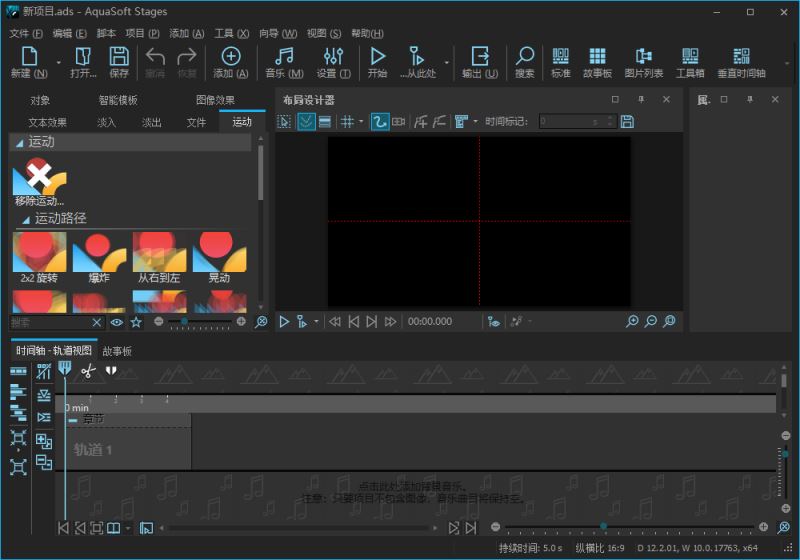Click the selection frame icon in layout designer
Viewport: 800px width, 560px height.
284,121
